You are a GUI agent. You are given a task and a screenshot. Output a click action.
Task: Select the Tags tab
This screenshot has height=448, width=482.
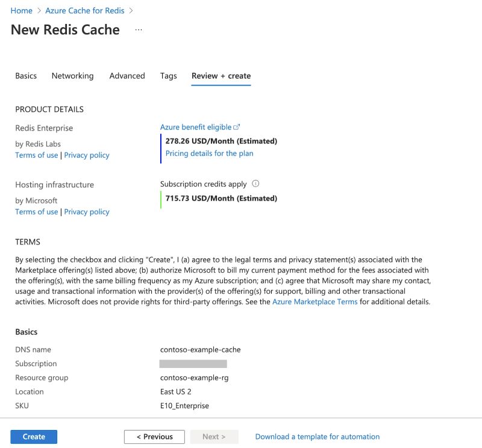(x=168, y=76)
